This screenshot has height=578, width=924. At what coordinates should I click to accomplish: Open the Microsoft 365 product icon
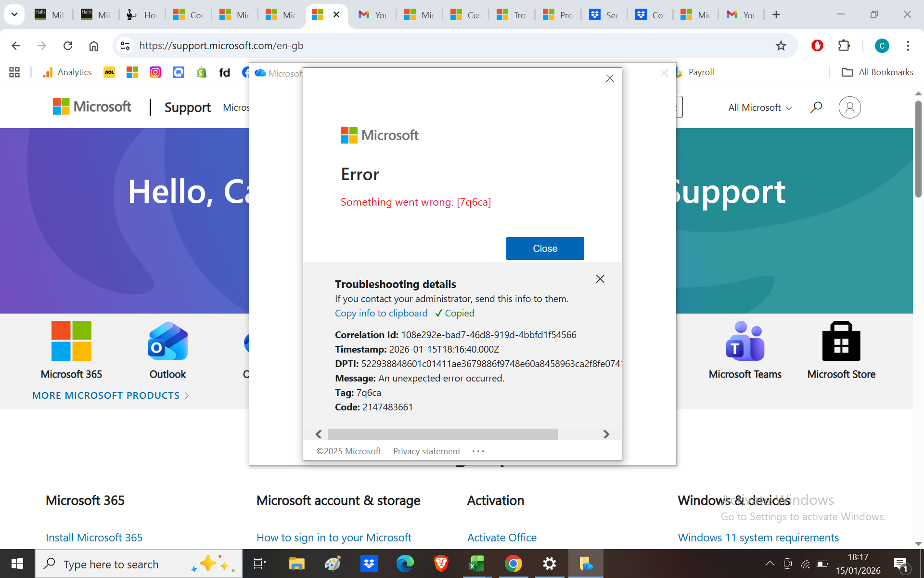tap(71, 341)
